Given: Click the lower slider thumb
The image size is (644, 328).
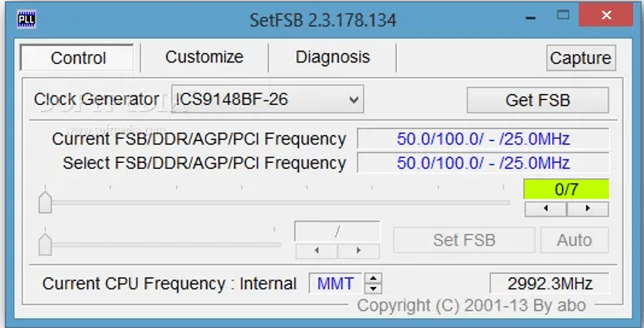Looking at the screenshot, I should point(46,244).
